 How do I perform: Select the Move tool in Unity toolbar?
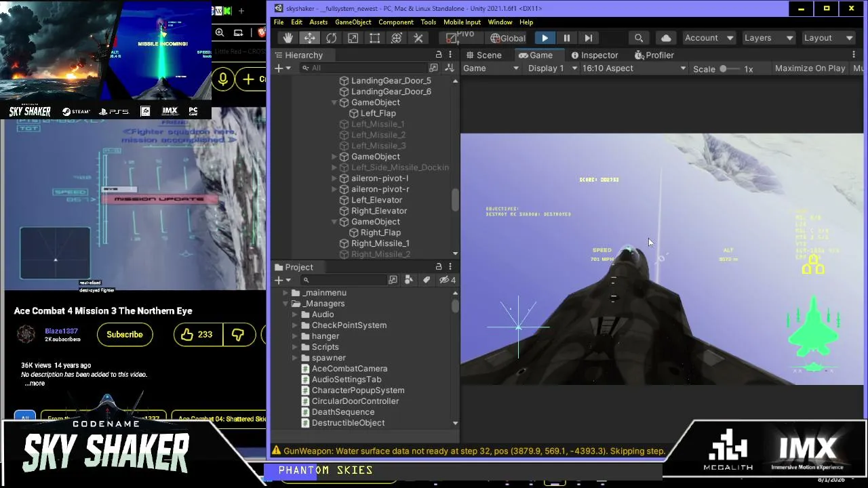(x=309, y=38)
